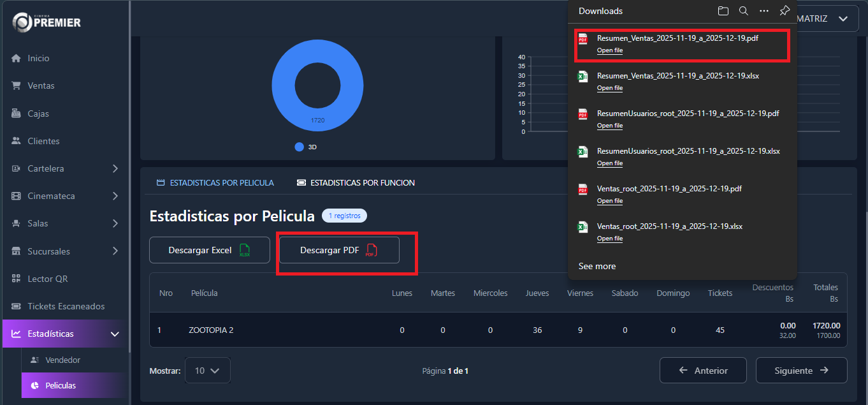Open the downloads folder icon

click(723, 11)
